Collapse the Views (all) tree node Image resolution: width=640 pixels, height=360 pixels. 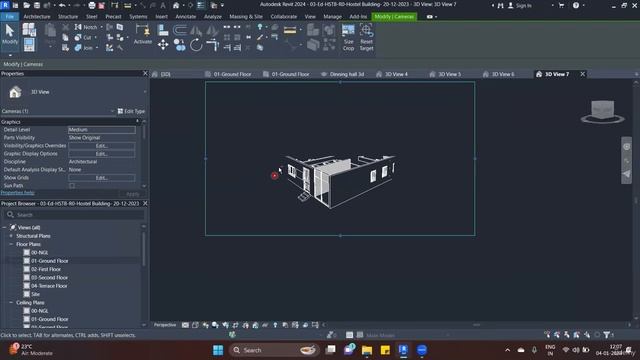(4, 227)
